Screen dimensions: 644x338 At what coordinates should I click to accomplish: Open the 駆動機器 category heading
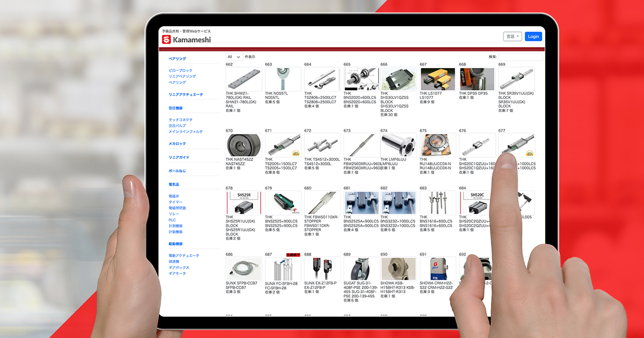tap(175, 244)
